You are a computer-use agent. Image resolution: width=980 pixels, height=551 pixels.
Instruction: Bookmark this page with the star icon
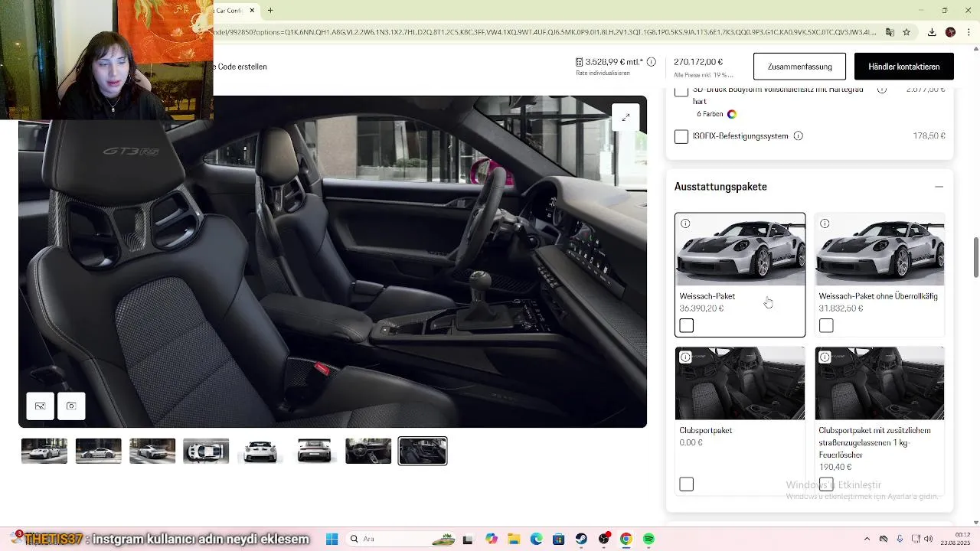pos(906,32)
